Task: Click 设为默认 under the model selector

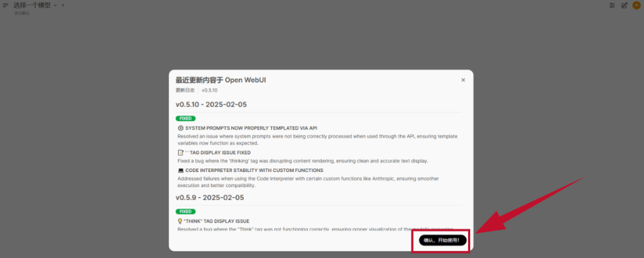Action: [21, 13]
